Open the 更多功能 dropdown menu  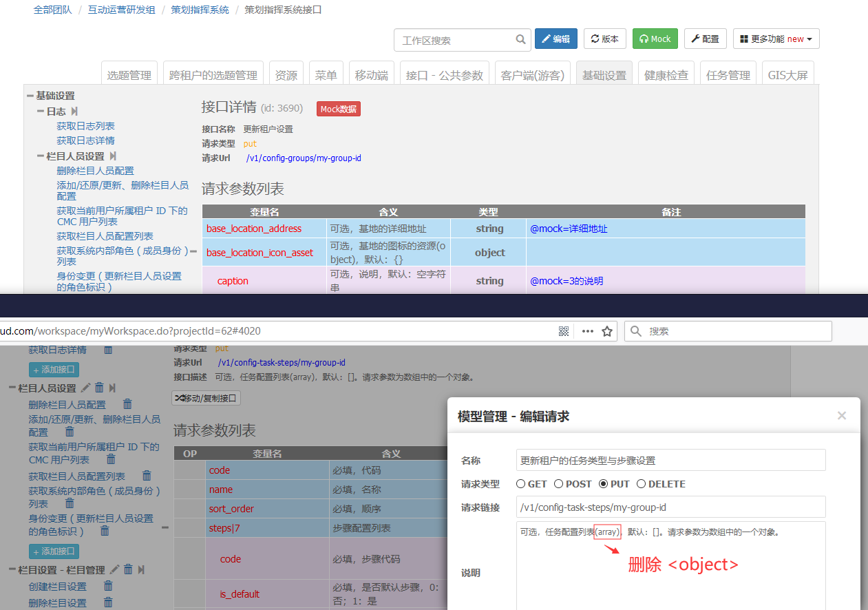(776, 39)
